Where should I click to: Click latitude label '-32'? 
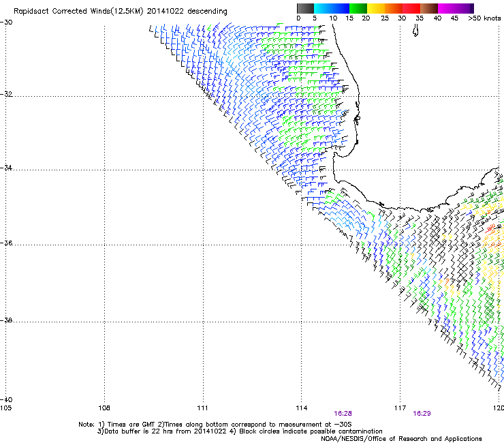point(6,94)
